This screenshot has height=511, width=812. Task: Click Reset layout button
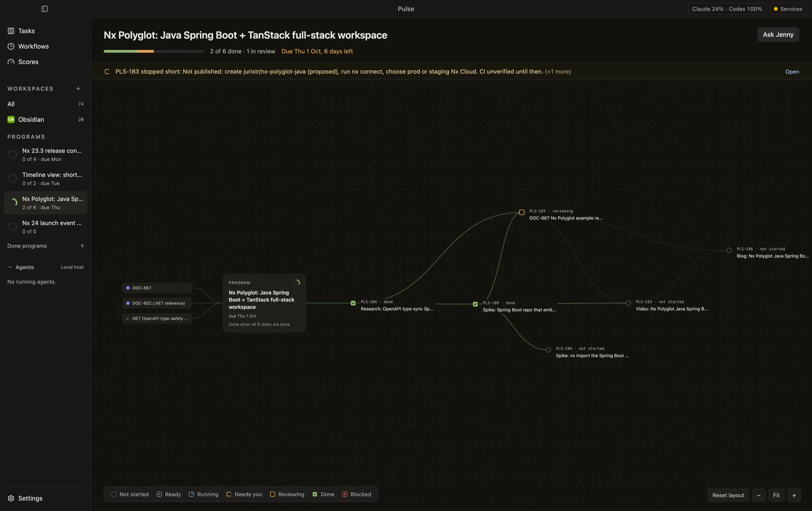[x=728, y=495]
